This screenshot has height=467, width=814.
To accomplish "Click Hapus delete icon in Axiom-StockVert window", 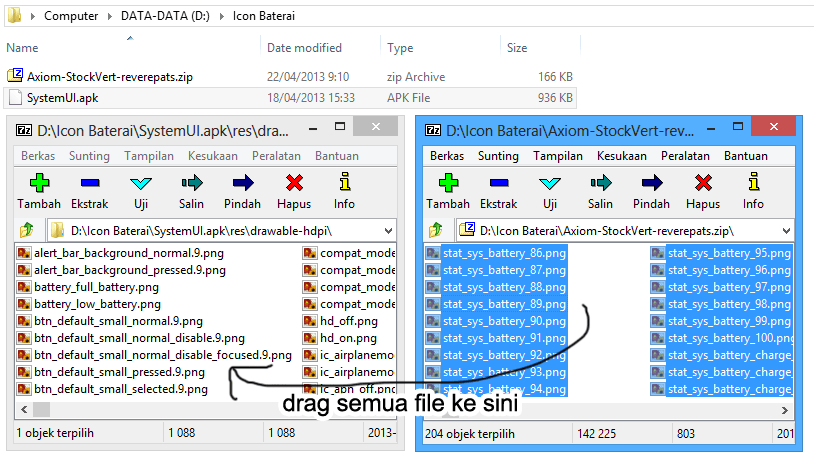I will pos(703,183).
